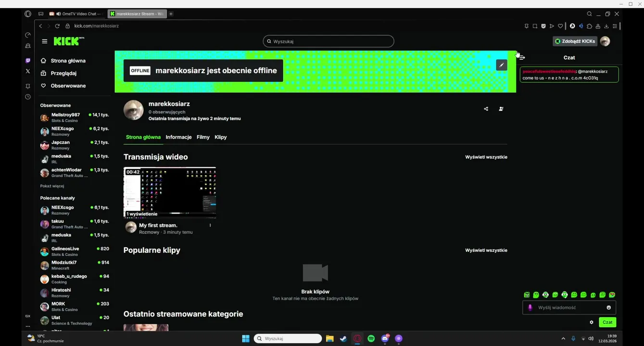This screenshot has width=644, height=346.
Task: Open X in Opera sidebar
Action: [x=28, y=71]
